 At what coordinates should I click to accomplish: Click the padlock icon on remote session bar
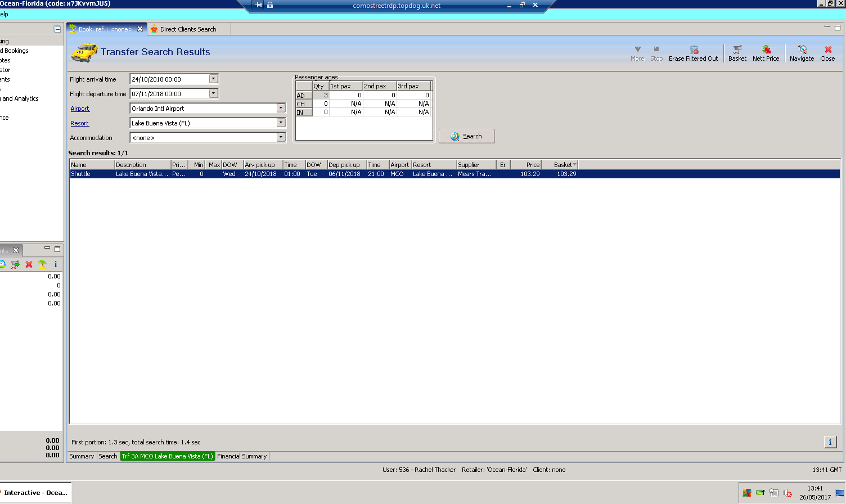coord(270,5)
